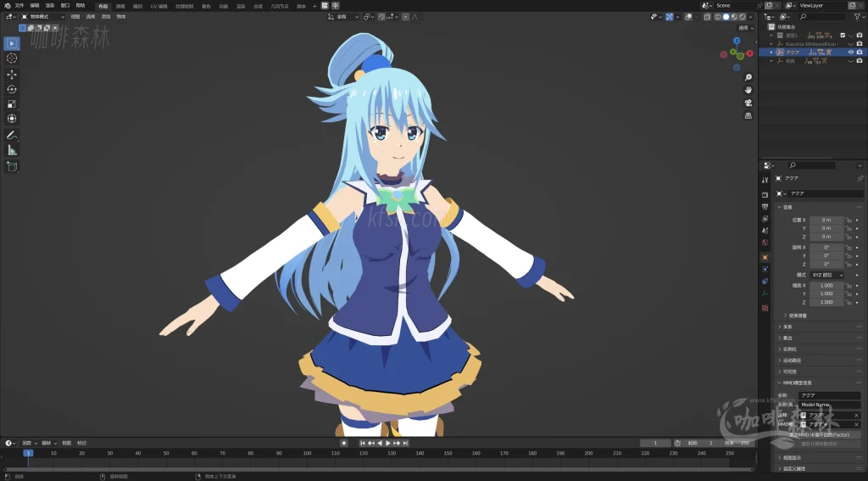Toggle lock for location X
Viewport: 868px width, 481px height.
[x=848, y=220]
